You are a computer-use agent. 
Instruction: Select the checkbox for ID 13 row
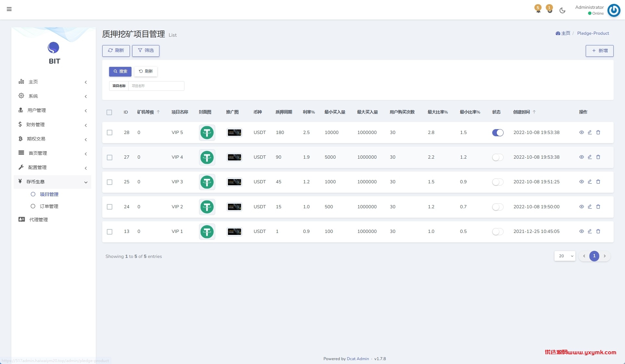pyautogui.click(x=110, y=232)
